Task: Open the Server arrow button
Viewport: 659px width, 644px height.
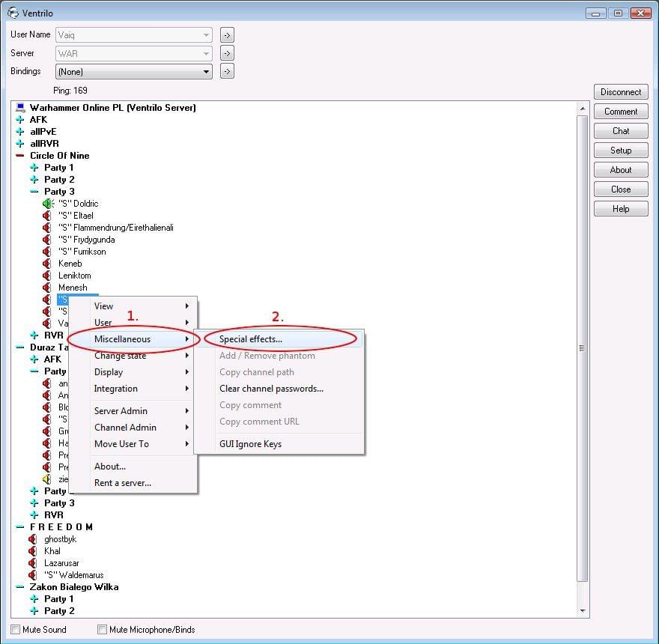Action: [x=227, y=53]
